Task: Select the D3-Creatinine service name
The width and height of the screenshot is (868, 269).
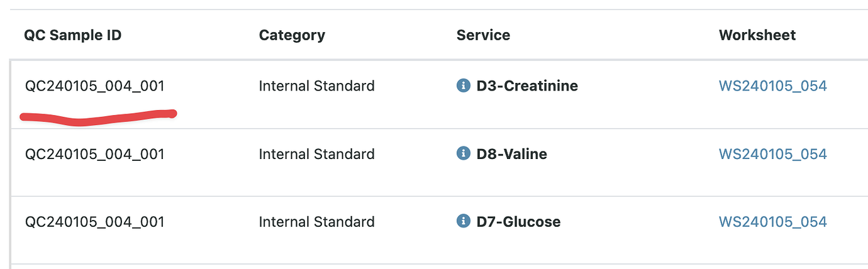Action: tap(527, 86)
